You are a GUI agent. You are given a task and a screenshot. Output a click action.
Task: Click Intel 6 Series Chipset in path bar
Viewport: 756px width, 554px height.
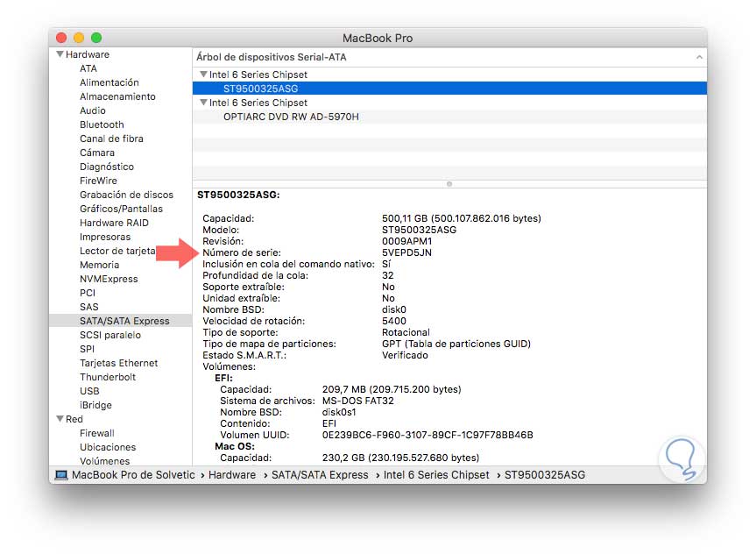[436, 475]
